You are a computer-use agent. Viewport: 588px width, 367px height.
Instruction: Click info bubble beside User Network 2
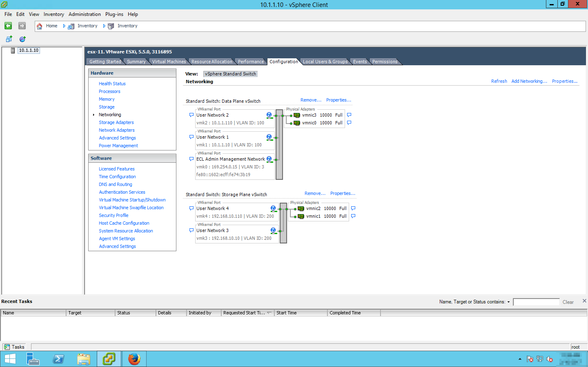(191, 115)
